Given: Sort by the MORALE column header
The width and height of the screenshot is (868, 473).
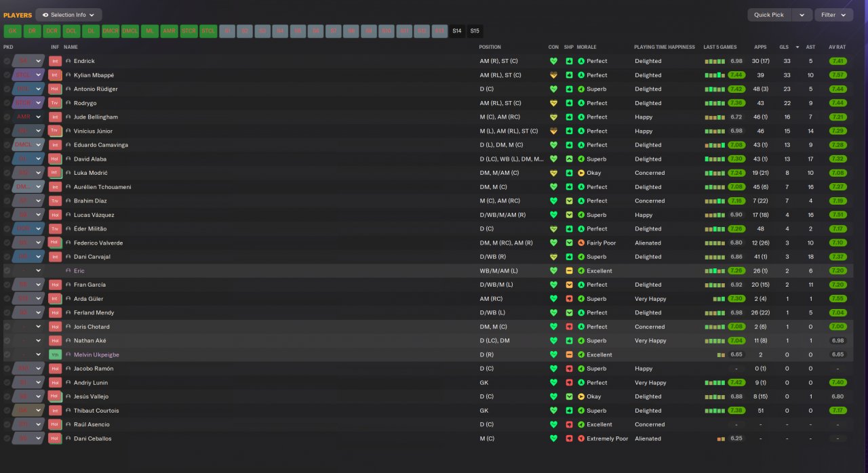Looking at the screenshot, I should tap(587, 47).
